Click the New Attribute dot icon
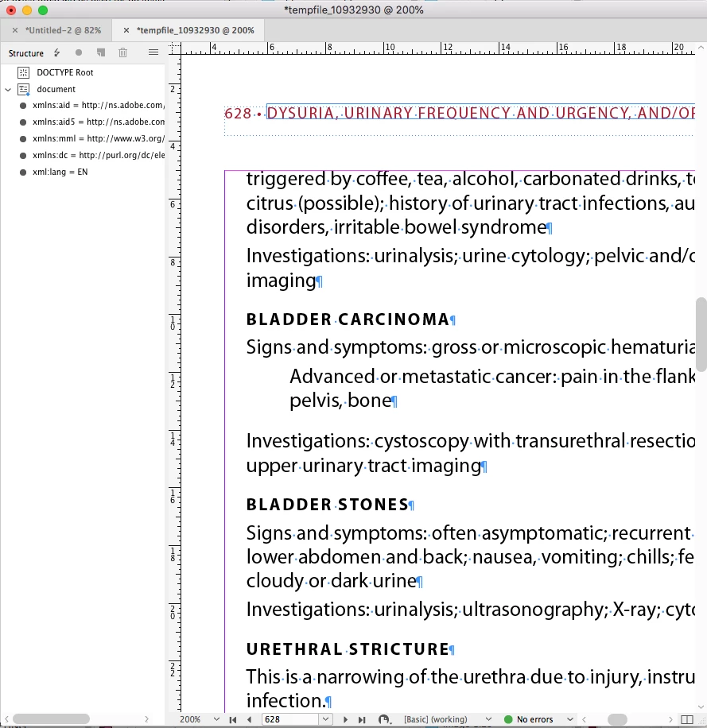The width and height of the screenshot is (707, 728). [x=79, y=52]
